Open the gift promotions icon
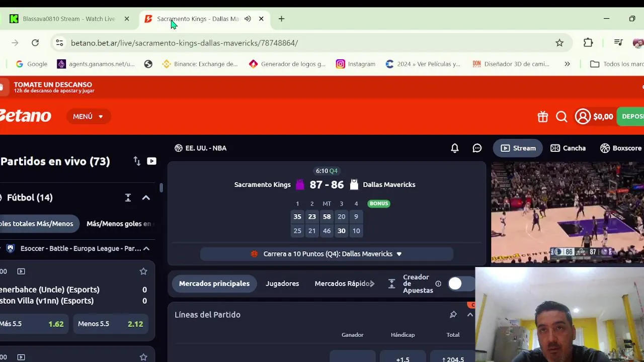The width and height of the screenshot is (644, 362). click(542, 117)
